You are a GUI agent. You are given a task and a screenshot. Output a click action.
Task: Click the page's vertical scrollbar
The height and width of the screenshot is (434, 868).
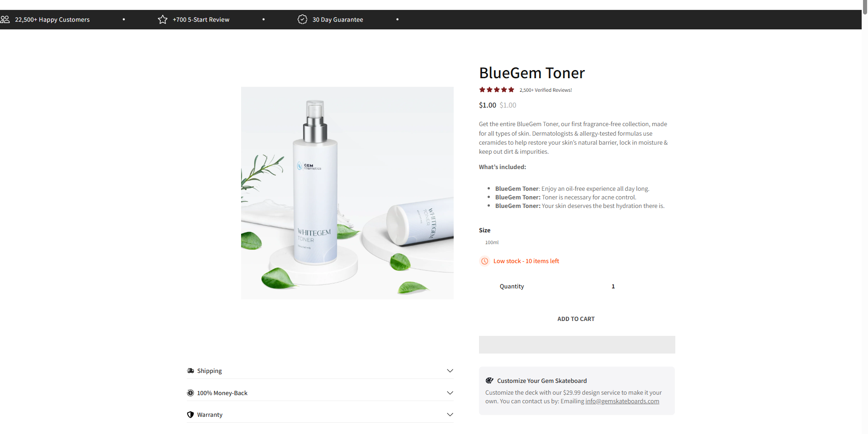864,217
